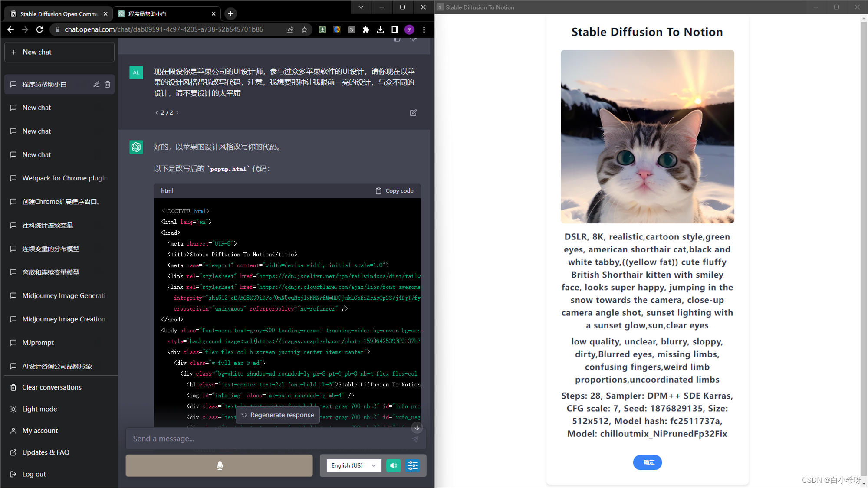Go to previous message version arrow
This screenshot has width=868, height=488.
click(x=157, y=113)
